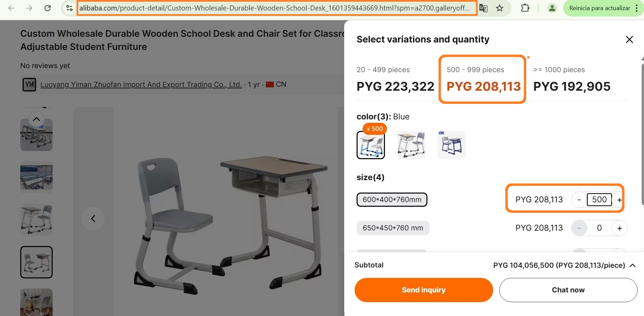Select the grey desk color swatch
The height and width of the screenshot is (316, 644).
point(411,145)
